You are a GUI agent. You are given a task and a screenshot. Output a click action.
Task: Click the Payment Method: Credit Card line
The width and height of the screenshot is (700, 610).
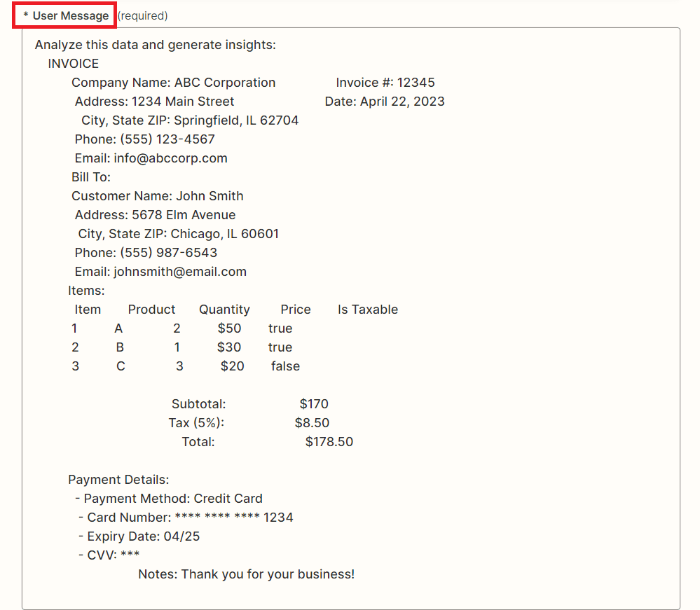click(172, 498)
